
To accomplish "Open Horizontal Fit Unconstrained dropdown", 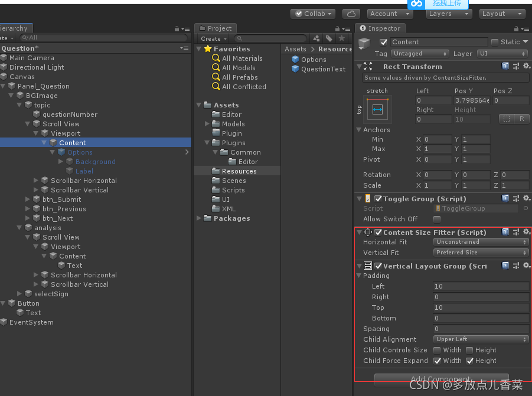I will pyautogui.click(x=481, y=242).
